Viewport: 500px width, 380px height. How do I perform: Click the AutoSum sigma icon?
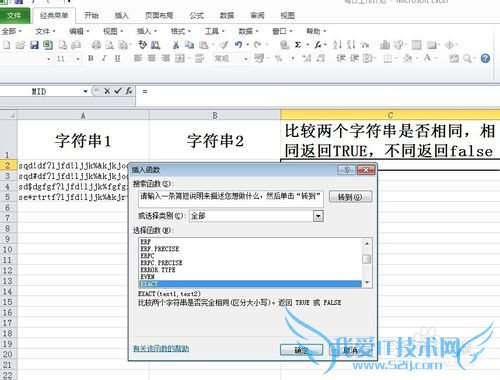[x=298, y=45]
